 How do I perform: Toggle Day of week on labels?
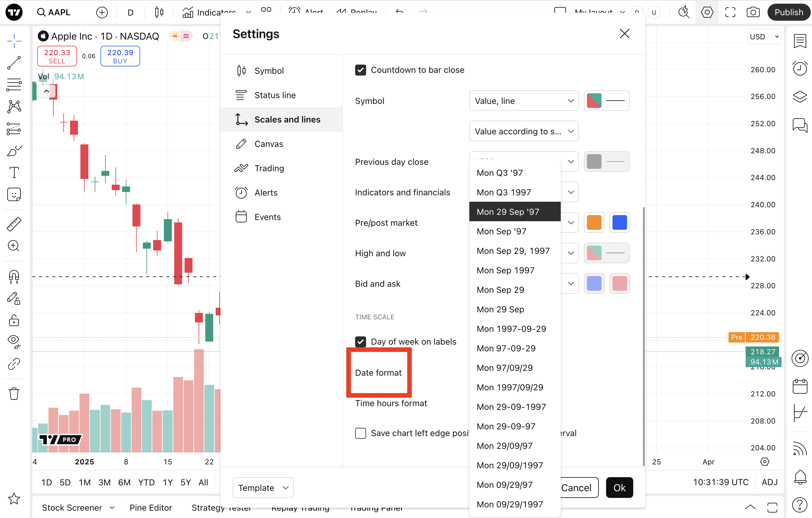[x=360, y=342]
